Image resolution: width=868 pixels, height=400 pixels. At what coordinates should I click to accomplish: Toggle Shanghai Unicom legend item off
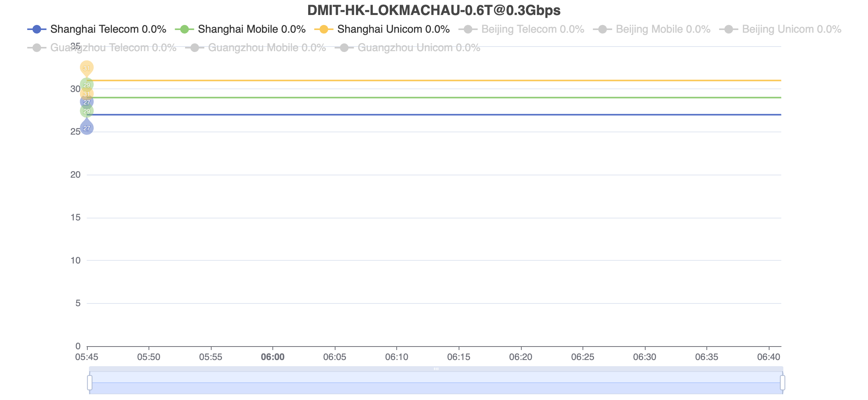pyautogui.click(x=382, y=29)
